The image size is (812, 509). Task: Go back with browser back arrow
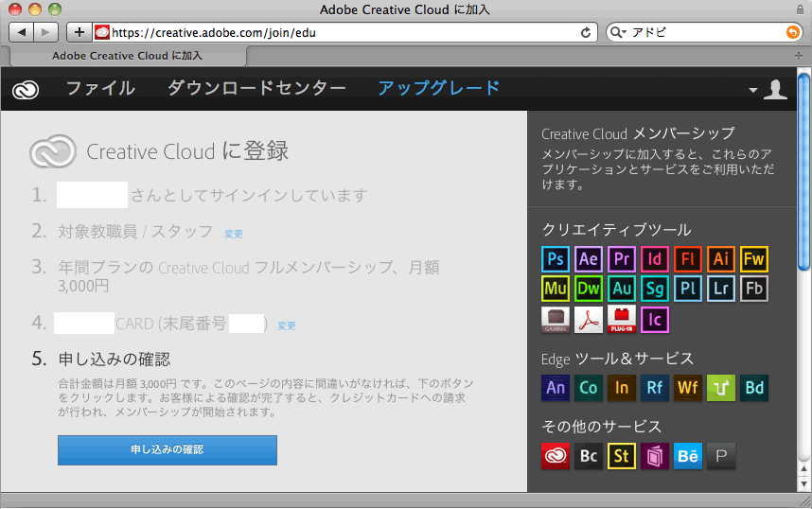(x=21, y=32)
